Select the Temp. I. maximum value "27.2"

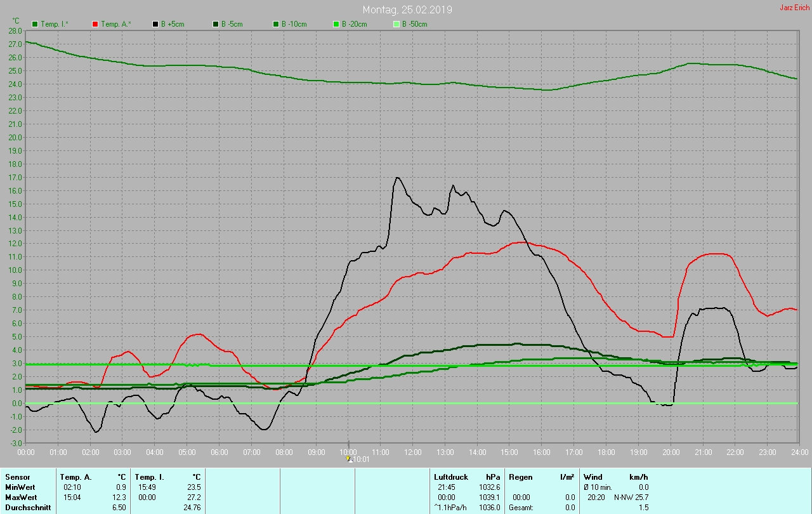pos(193,498)
